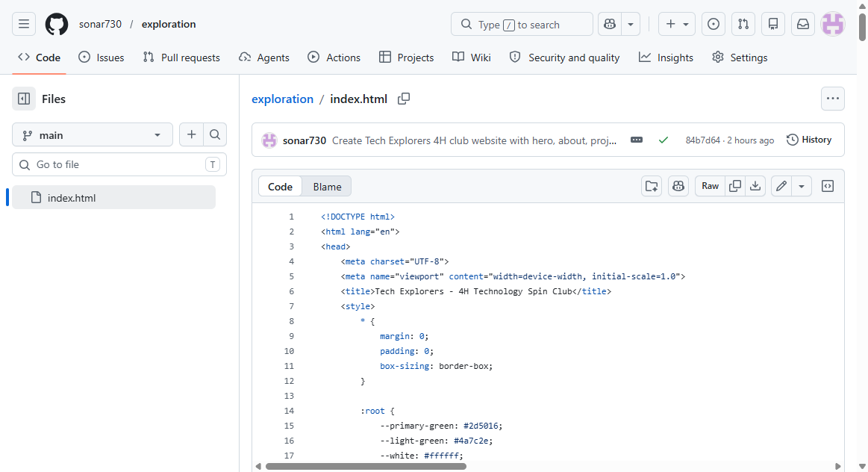Open the Insights tab

point(666,58)
